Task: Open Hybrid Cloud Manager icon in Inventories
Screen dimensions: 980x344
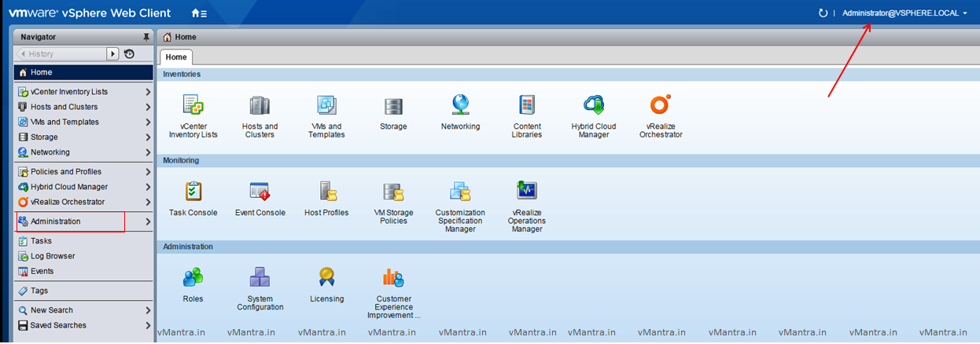Action: [x=594, y=104]
